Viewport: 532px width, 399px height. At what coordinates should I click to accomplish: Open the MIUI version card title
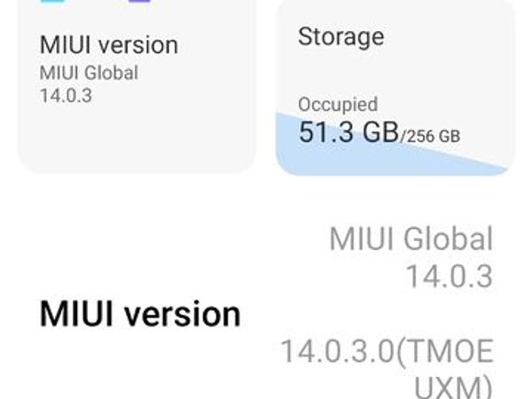[109, 45]
